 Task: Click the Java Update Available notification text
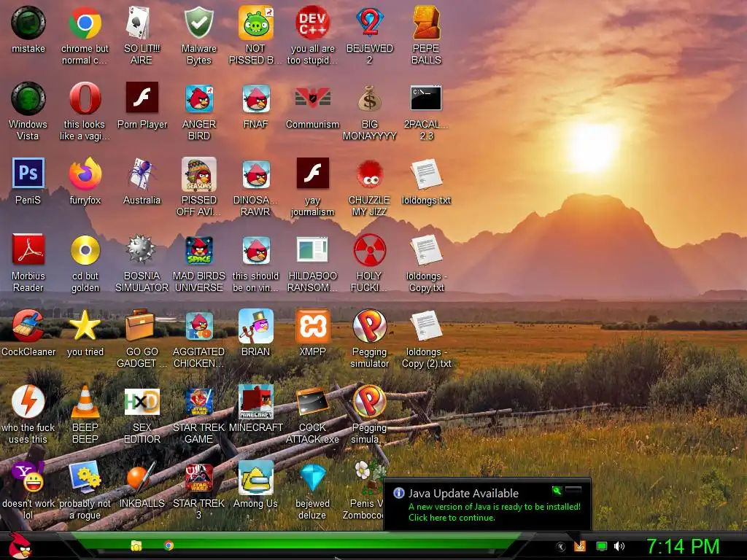pyautogui.click(x=463, y=494)
